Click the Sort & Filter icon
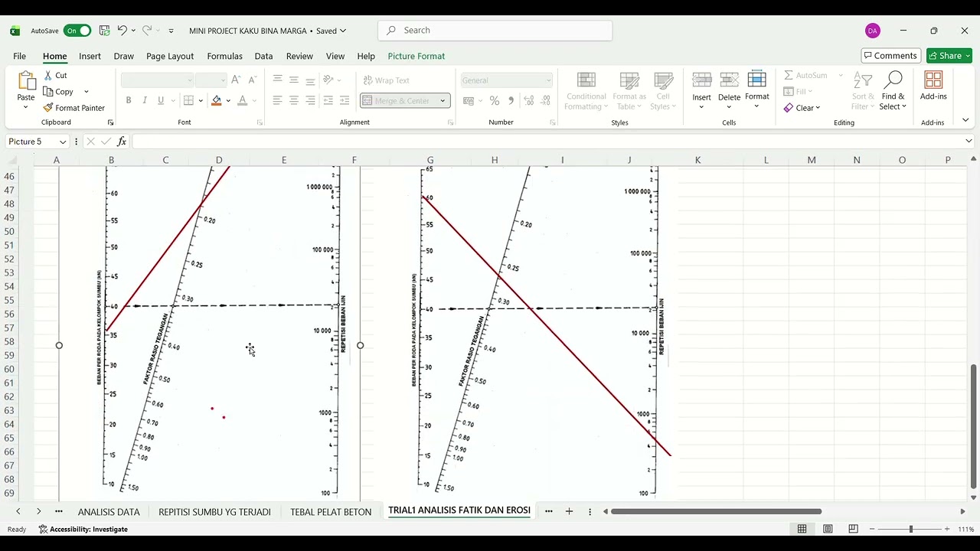Screen dimensions: 980x551 pos(863,80)
